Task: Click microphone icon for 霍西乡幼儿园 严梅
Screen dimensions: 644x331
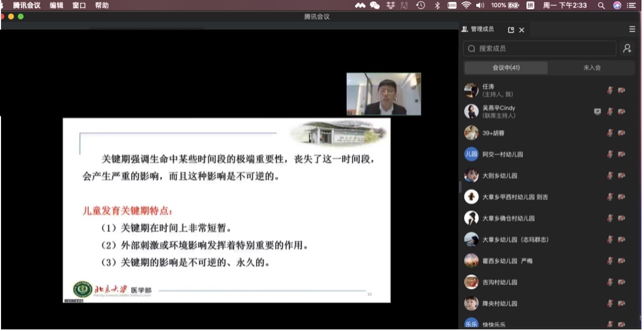Action: tap(610, 261)
